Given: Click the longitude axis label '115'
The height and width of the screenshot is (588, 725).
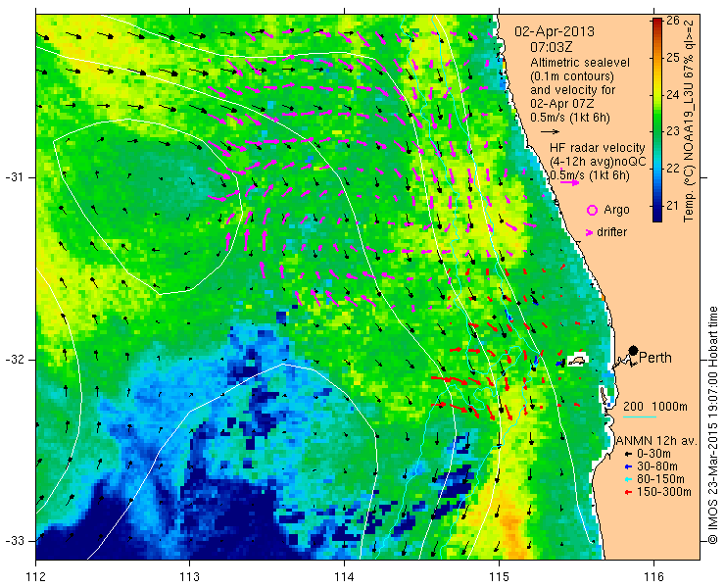Looking at the screenshot, I should click(499, 577).
